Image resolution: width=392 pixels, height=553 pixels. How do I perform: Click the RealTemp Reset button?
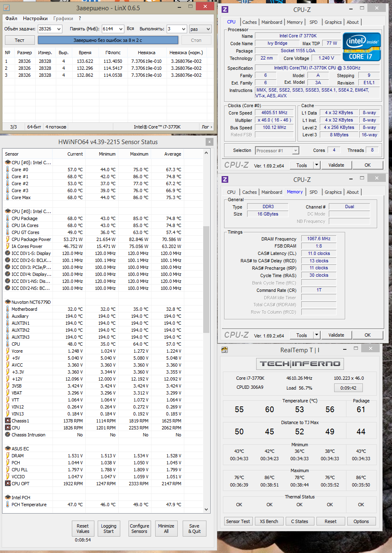(330, 521)
